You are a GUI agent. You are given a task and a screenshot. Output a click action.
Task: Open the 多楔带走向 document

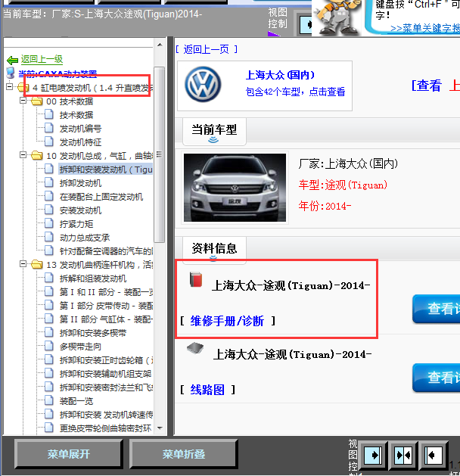[x=80, y=347]
